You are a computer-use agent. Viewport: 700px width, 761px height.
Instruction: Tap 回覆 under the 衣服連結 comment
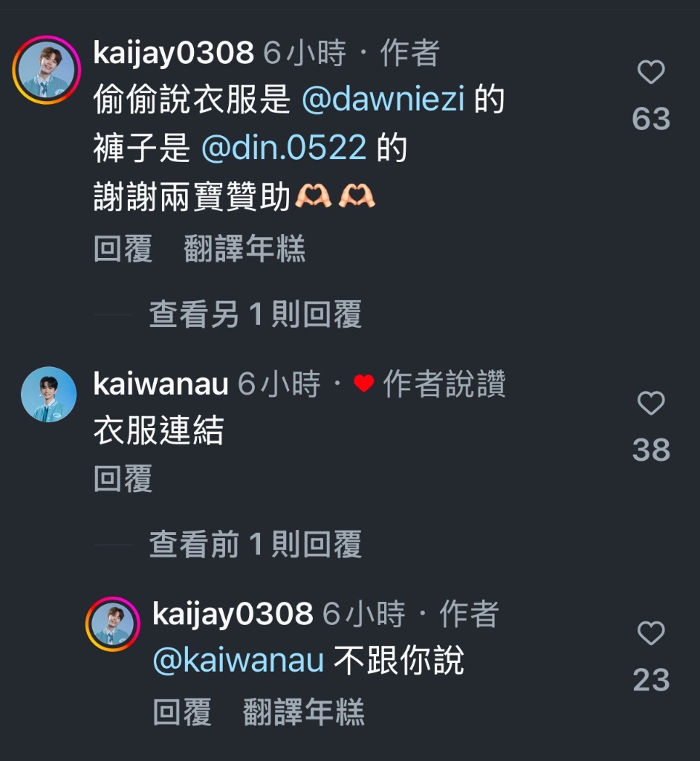click(123, 479)
